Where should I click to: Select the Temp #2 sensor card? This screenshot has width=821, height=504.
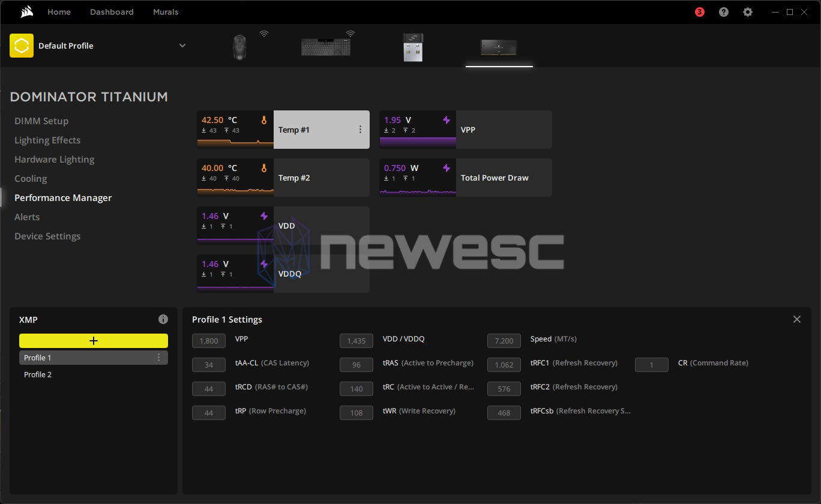point(283,178)
